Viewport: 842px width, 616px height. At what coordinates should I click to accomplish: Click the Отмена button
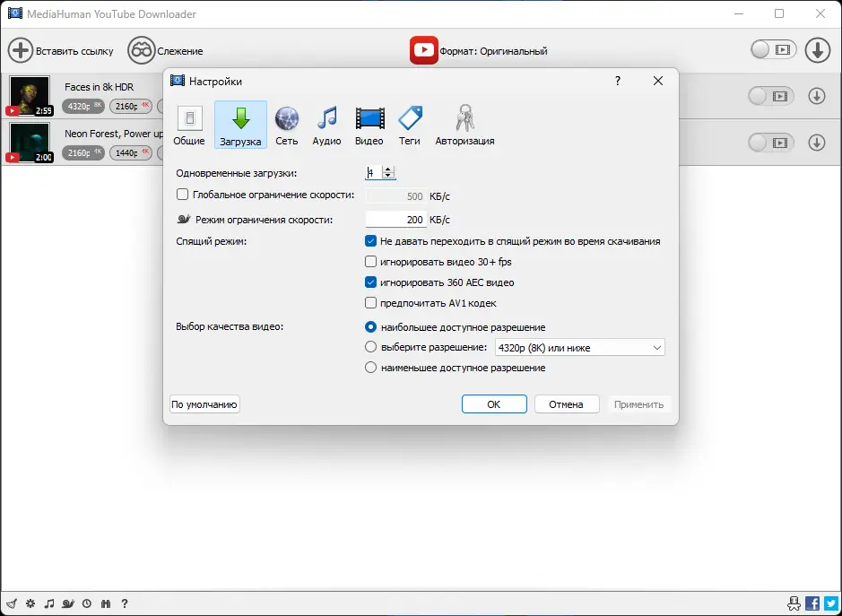point(567,404)
